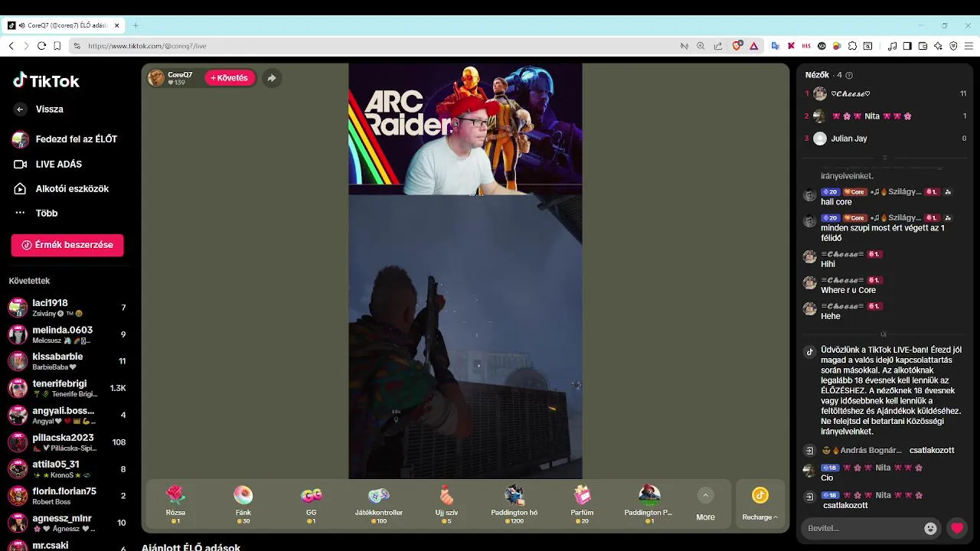Select the CoreQ7 ÉLŐ adás tab
The height and width of the screenshot is (551, 980).
[x=64, y=25]
